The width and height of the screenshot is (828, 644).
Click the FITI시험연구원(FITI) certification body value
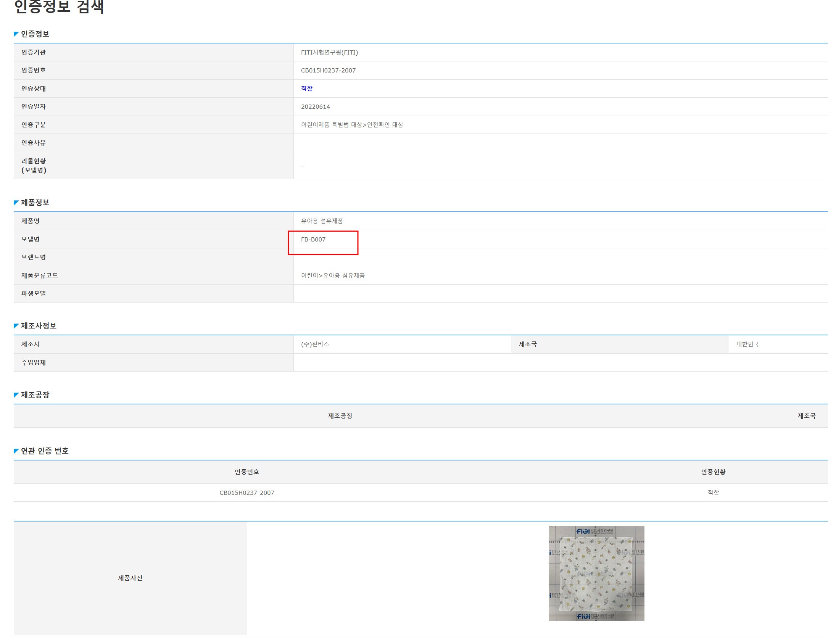coord(329,53)
